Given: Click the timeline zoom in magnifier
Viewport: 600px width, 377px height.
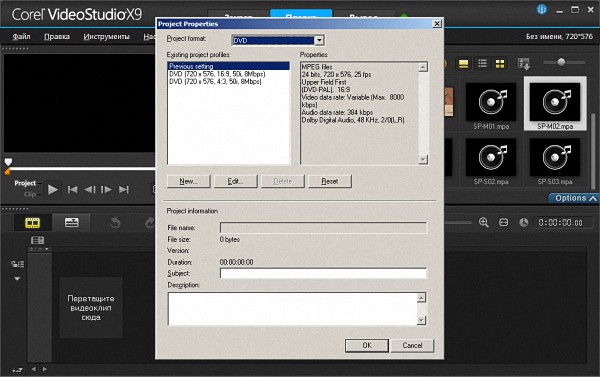Looking at the screenshot, I should pyautogui.click(x=484, y=222).
